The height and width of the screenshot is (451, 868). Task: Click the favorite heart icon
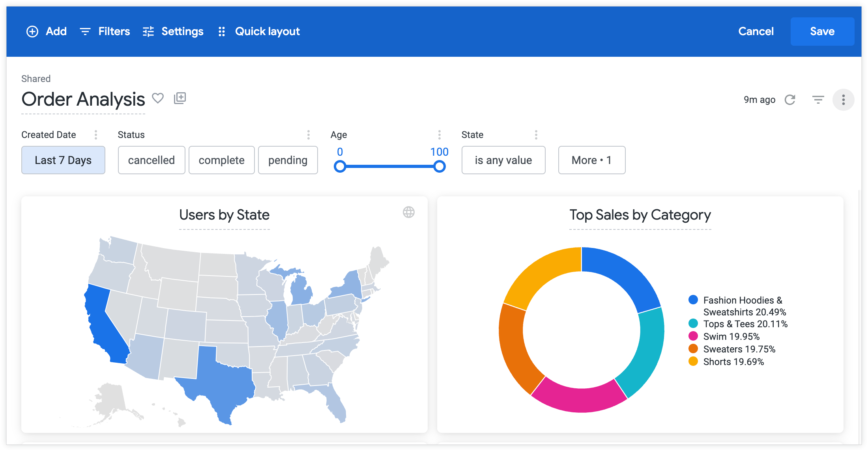click(158, 98)
